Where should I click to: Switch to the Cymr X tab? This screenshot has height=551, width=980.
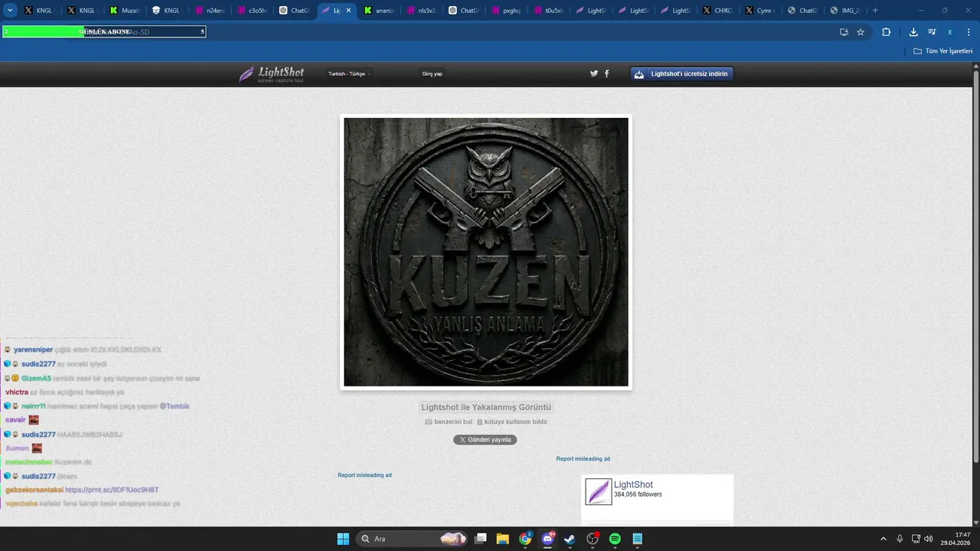click(759, 11)
